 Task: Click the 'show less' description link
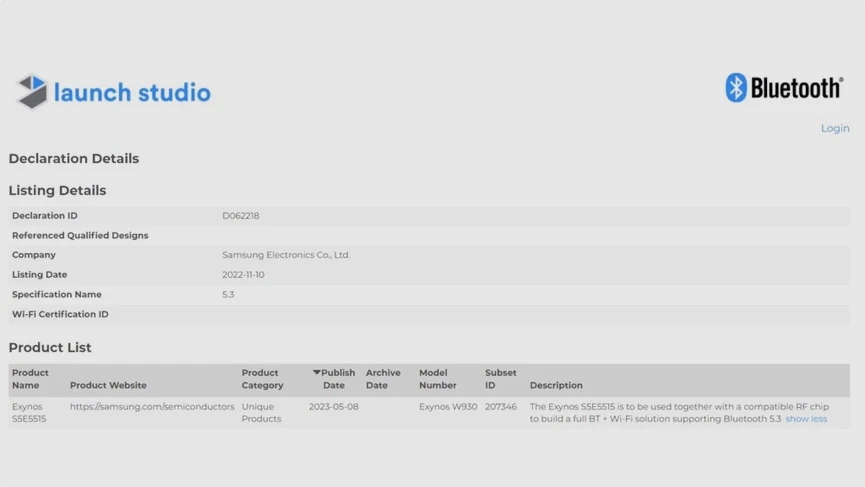coord(805,419)
